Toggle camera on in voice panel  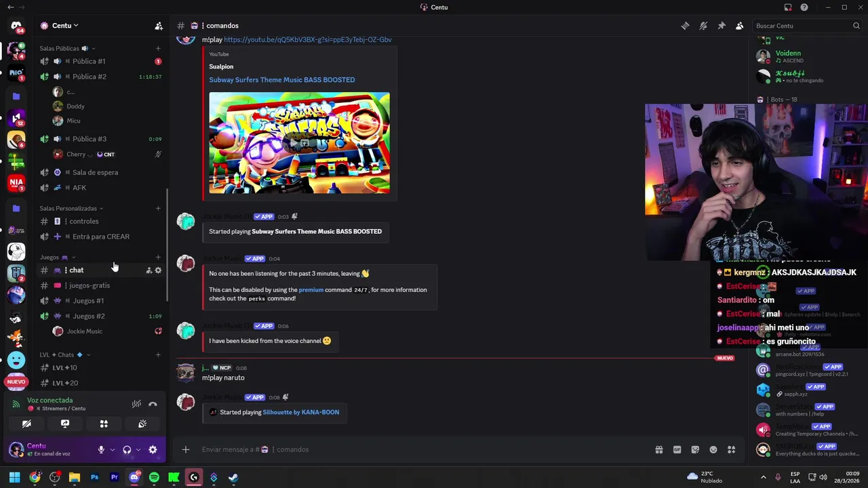click(x=26, y=424)
